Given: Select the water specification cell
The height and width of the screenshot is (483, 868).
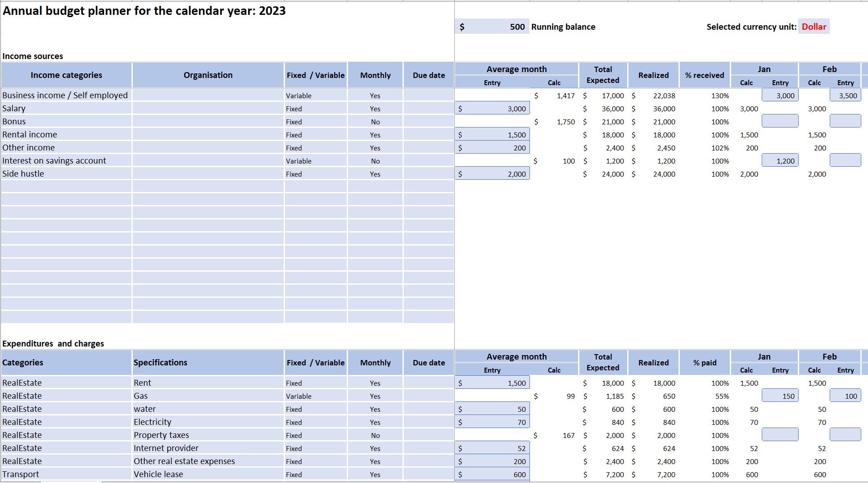Looking at the screenshot, I should pos(208,409).
